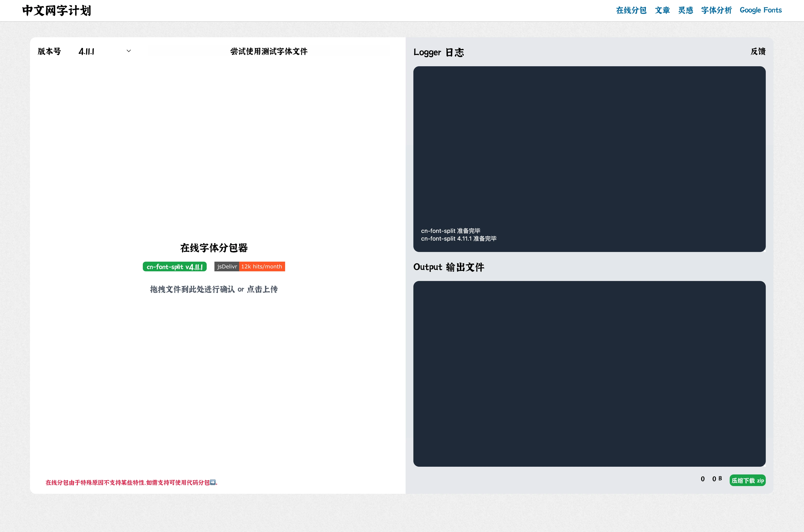
Task: Click the Logger 日志 console area
Action: (589, 159)
